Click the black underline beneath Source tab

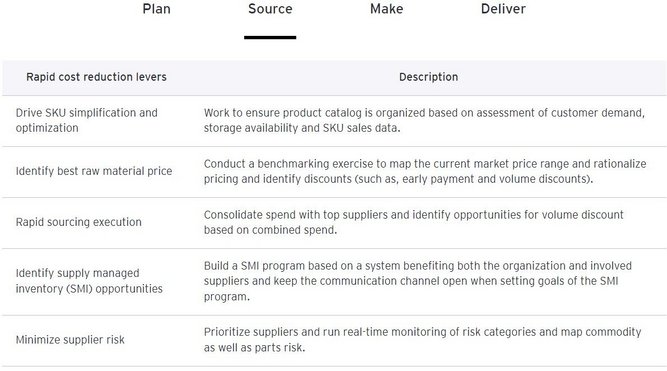tap(270, 37)
